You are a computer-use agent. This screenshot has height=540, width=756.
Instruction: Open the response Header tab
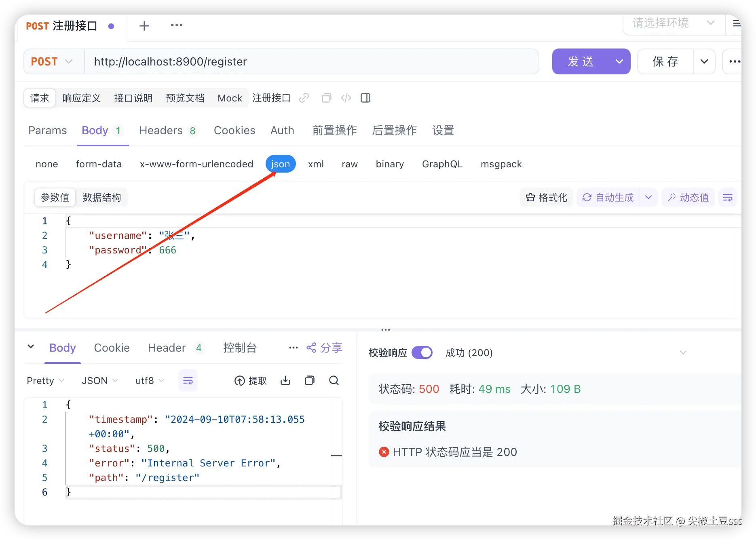tap(175, 348)
